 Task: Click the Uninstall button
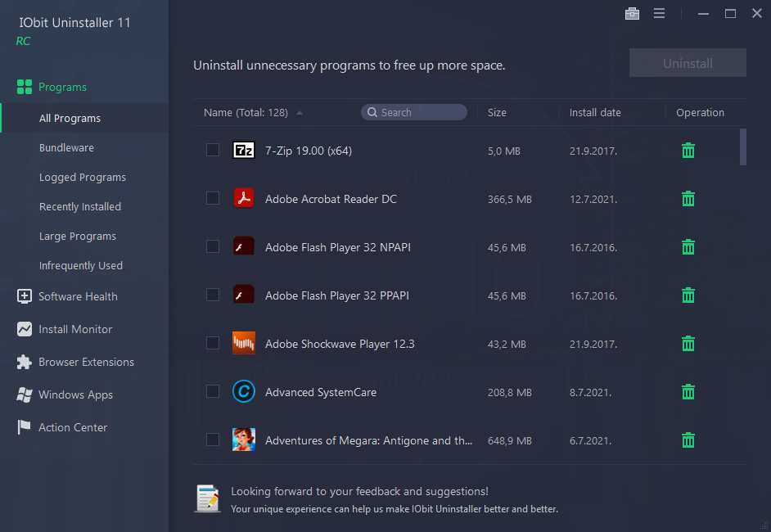[688, 63]
